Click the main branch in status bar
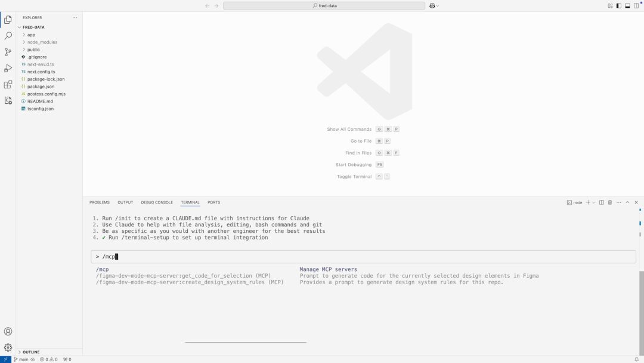This screenshot has height=363, width=644. tap(21, 359)
